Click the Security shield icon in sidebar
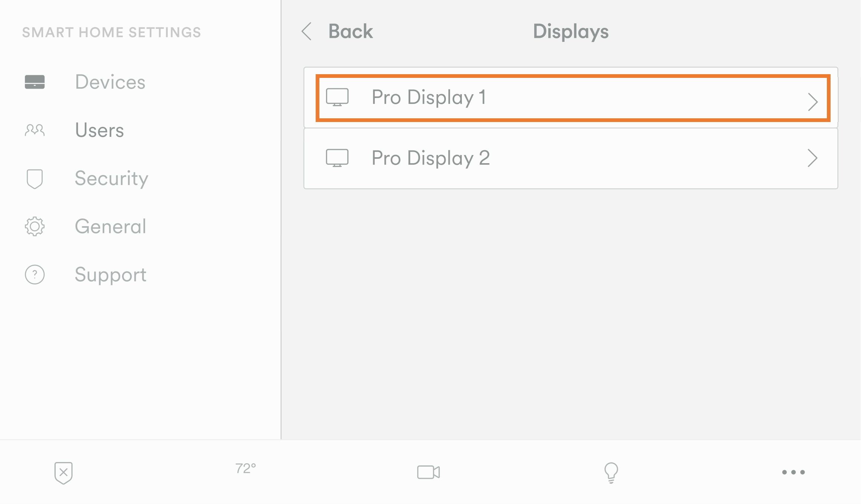This screenshot has width=861, height=504. click(x=34, y=179)
